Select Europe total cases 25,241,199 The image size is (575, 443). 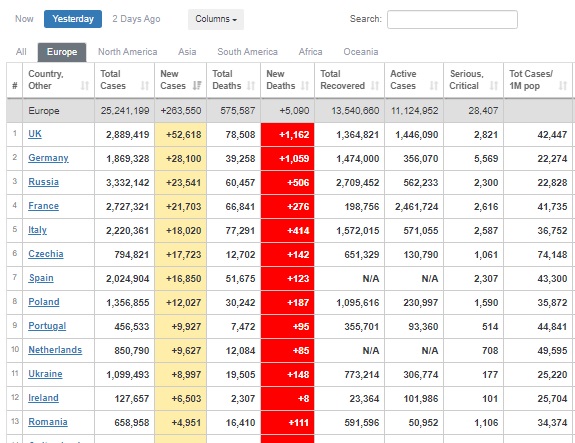click(125, 110)
